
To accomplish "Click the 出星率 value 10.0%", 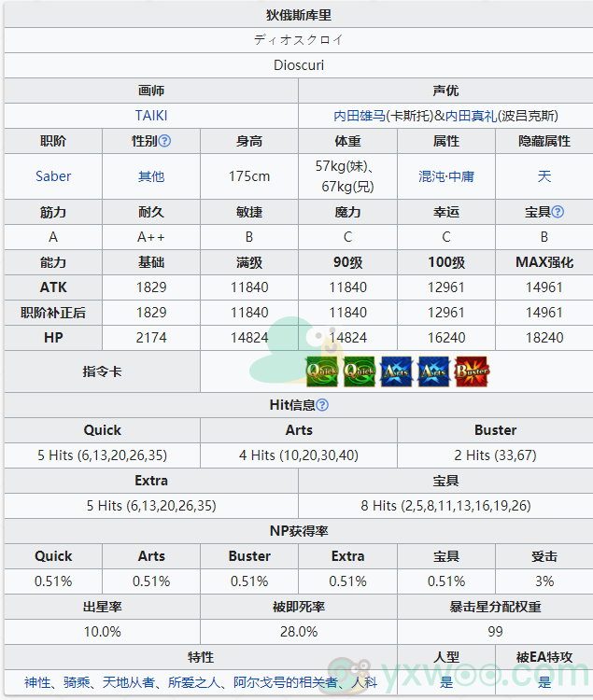I will (x=102, y=632).
